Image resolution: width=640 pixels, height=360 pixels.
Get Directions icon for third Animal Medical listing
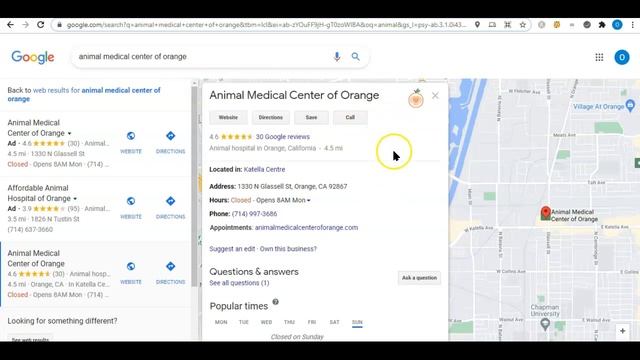(171, 267)
